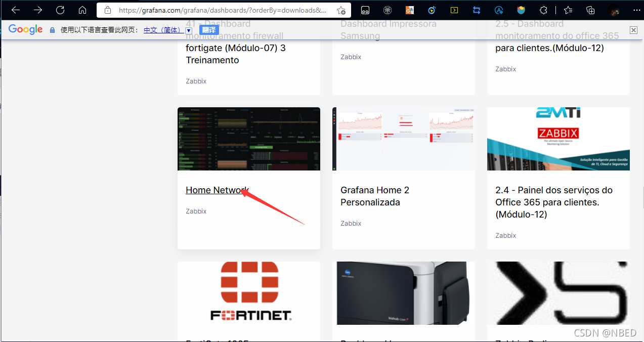Click the Fortinet logo thumbnail
644x342 pixels.
point(249,293)
